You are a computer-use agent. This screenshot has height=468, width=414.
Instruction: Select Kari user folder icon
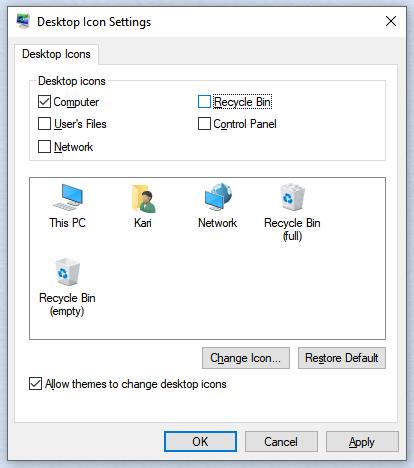point(143,199)
